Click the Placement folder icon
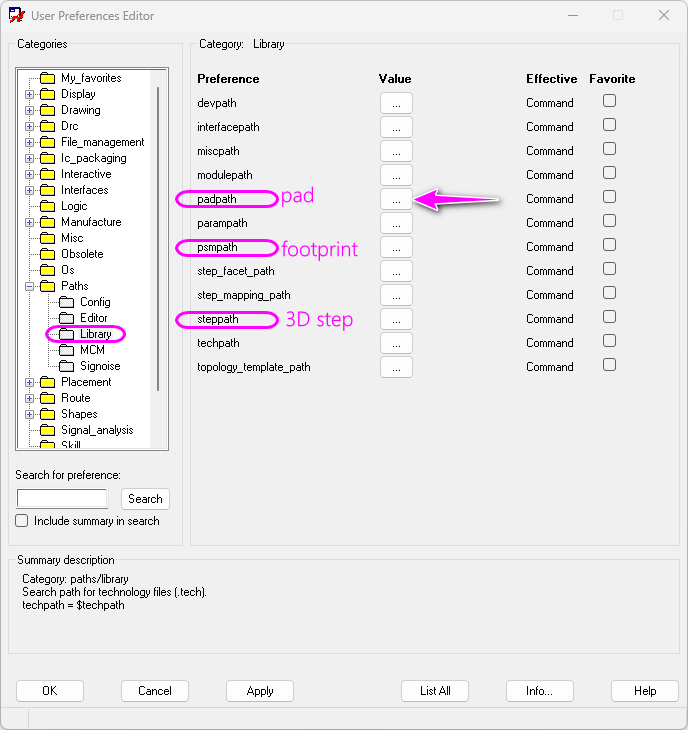This screenshot has width=688, height=730. point(47,382)
